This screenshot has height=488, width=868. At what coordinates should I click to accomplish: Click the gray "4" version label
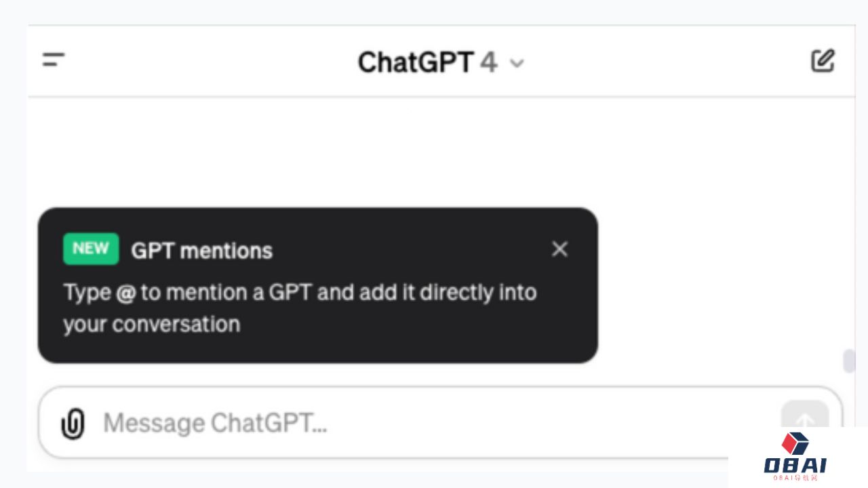(488, 62)
